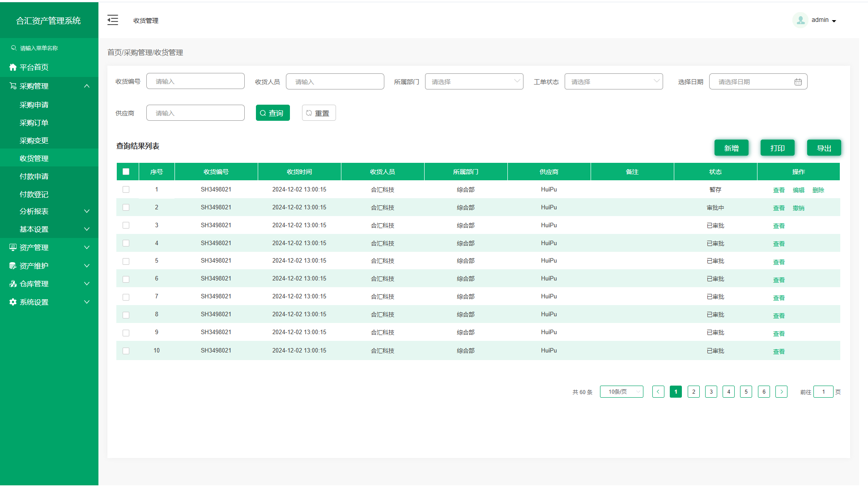Click the 收货编号 input field
The width and height of the screenshot is (868, 501).
[x=196, y=81]
